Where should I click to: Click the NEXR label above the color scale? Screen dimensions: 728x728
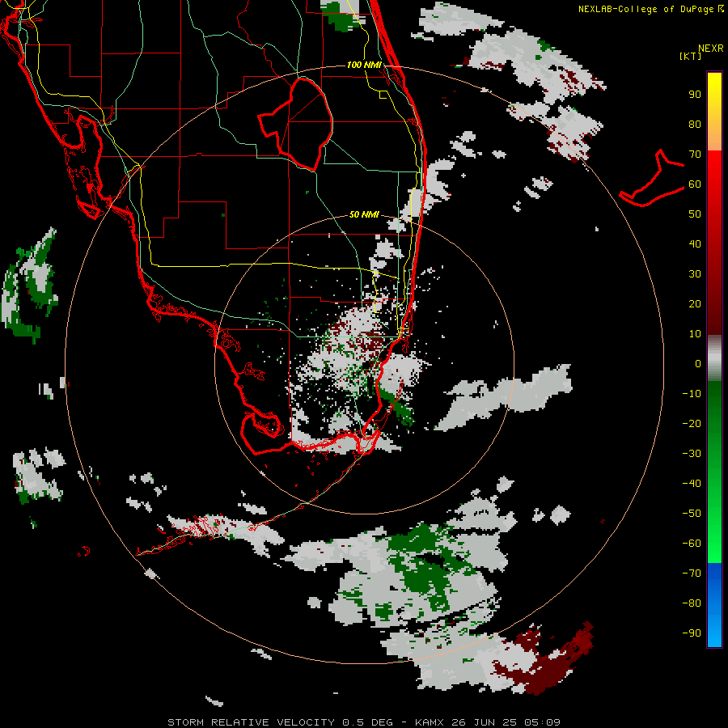711,49
